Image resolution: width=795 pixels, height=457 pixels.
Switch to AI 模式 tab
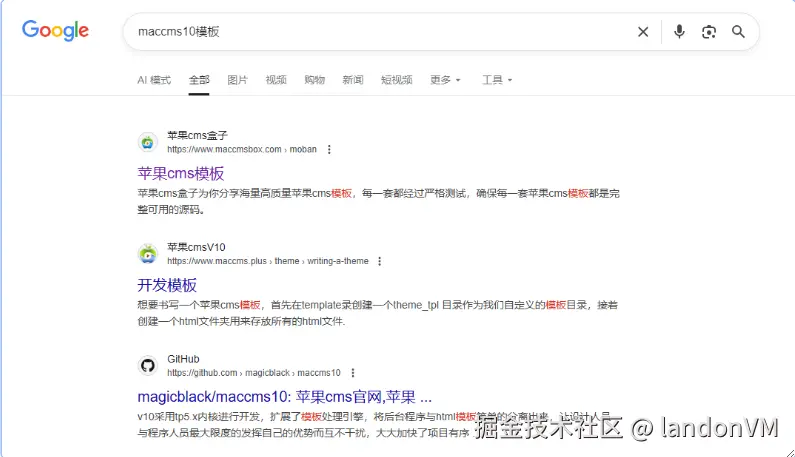(154, 80)
